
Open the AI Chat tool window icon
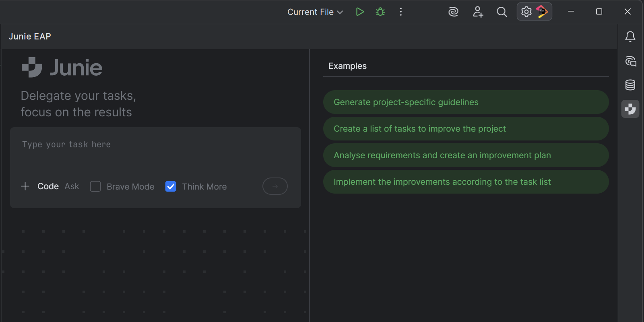tap(630, 61)
